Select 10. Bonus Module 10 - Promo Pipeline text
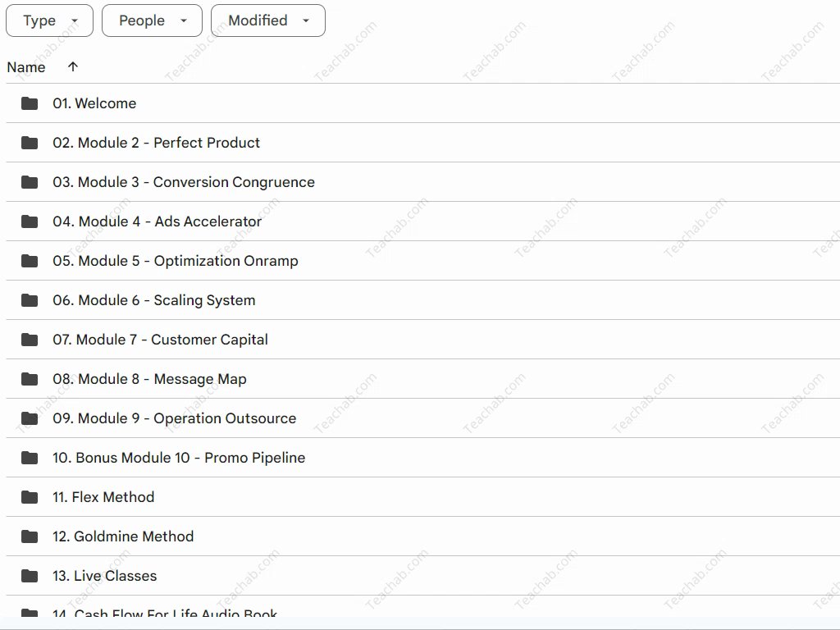Viewport: 840px width, 630px height. 179,458
